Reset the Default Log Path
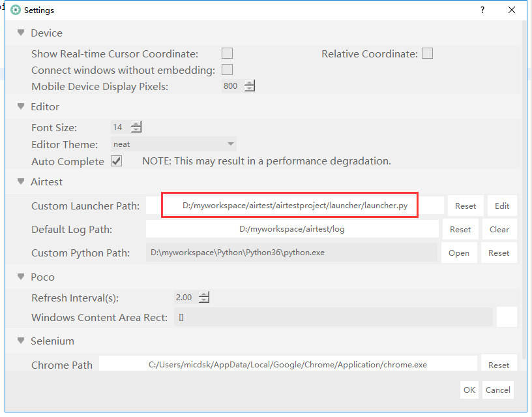 click(x=460, y=229)
